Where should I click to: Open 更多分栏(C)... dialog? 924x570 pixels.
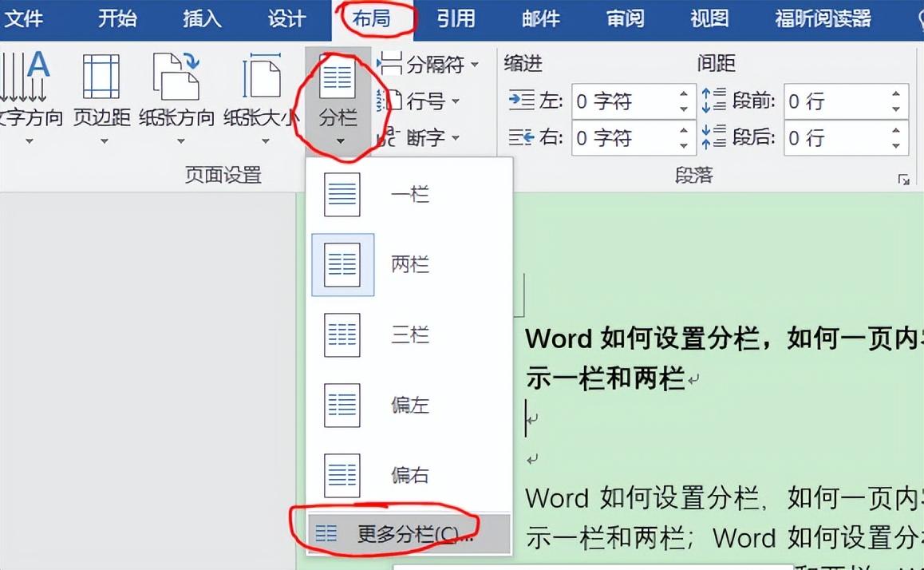coord(409,534)
